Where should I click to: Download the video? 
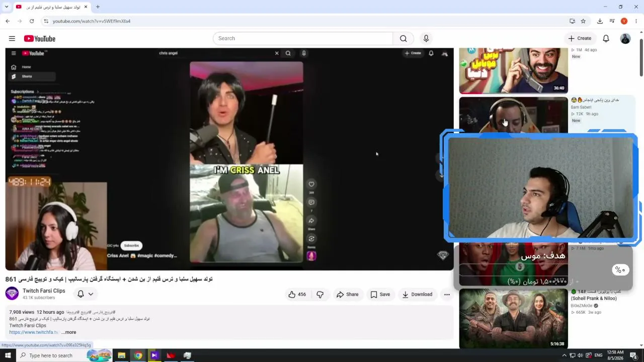coord(418,295)
